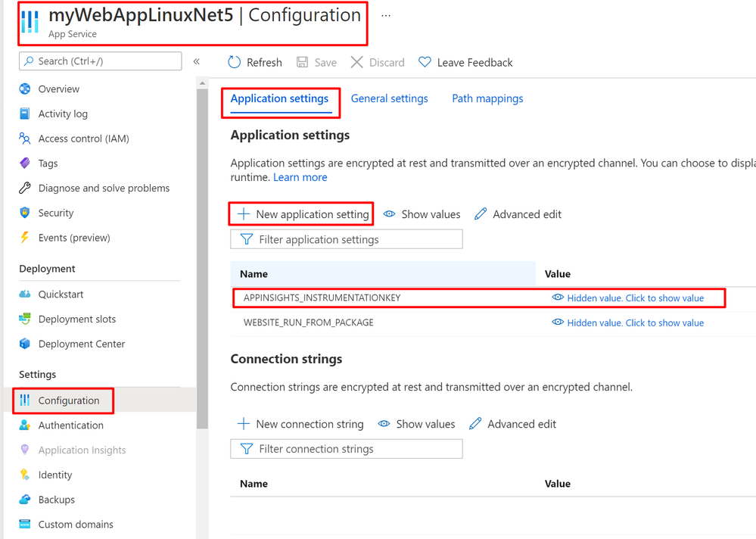Focus the Filter application settings field
This screenshot has width=756, height=539.
346,239
